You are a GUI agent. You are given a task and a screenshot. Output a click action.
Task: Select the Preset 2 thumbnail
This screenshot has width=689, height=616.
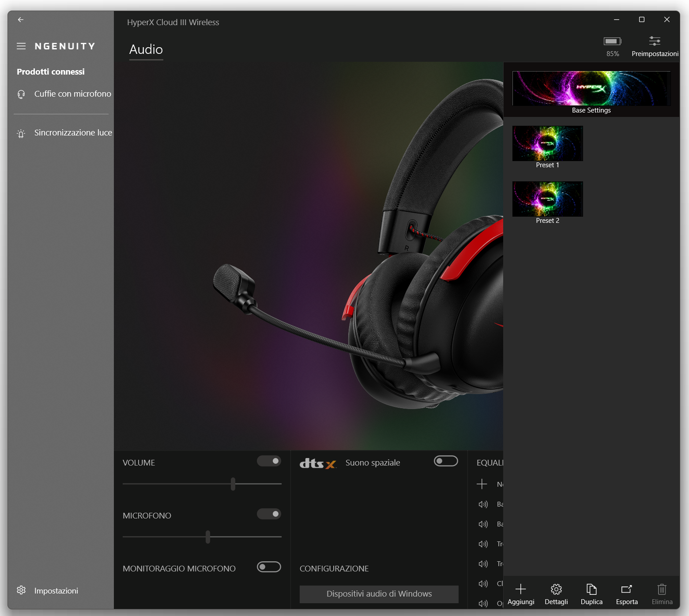pyautogui.click(x=547, y=199)
